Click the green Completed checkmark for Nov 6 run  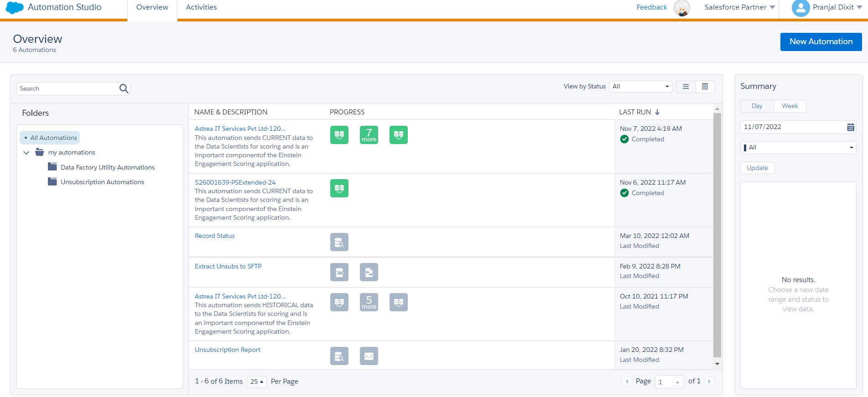tap(624, 193)
